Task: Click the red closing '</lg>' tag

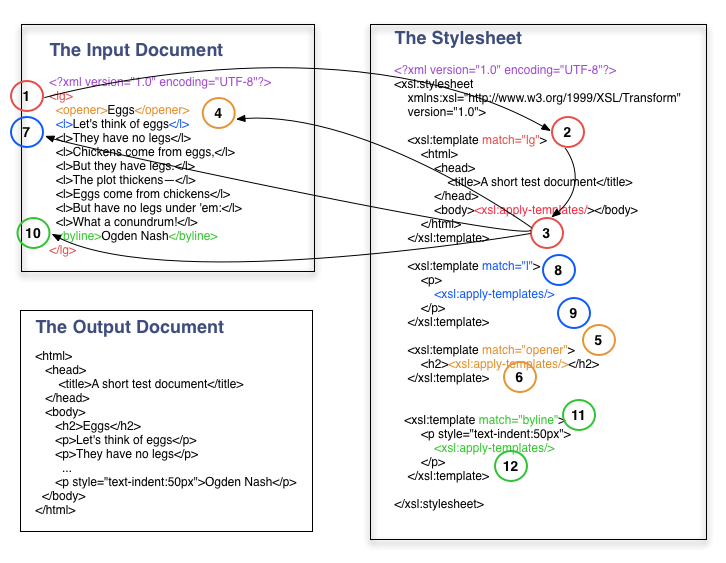Action: (x=63, y=250)
